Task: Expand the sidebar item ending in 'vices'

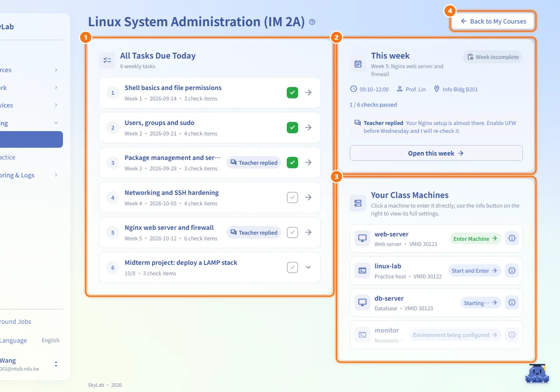Action: coord(56,105)
